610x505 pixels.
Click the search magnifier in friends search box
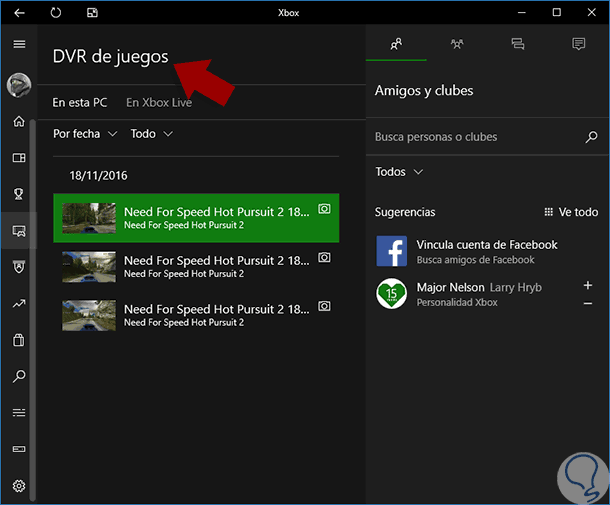591,137
